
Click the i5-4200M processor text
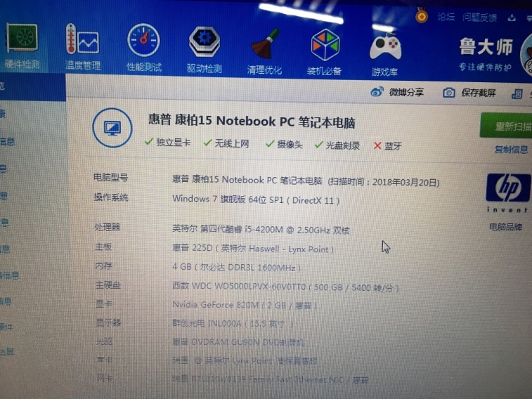[x=261, y=230]
